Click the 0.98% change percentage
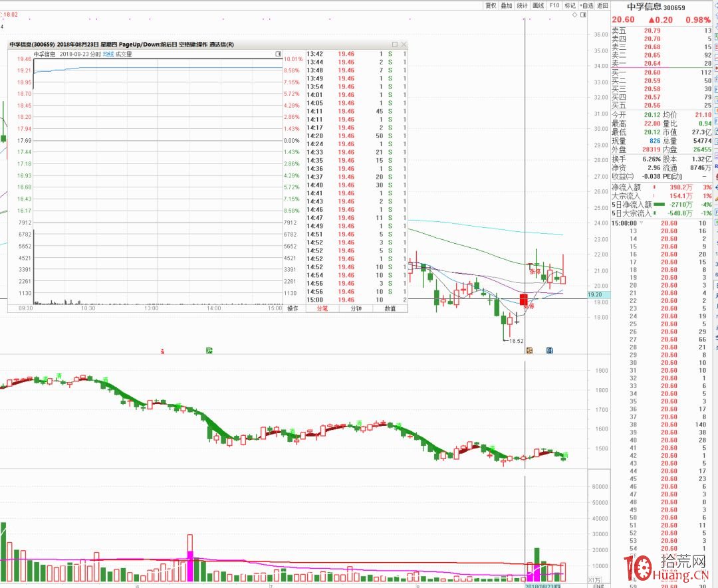Viewport: 718px width, 588px height. (698, 20)
